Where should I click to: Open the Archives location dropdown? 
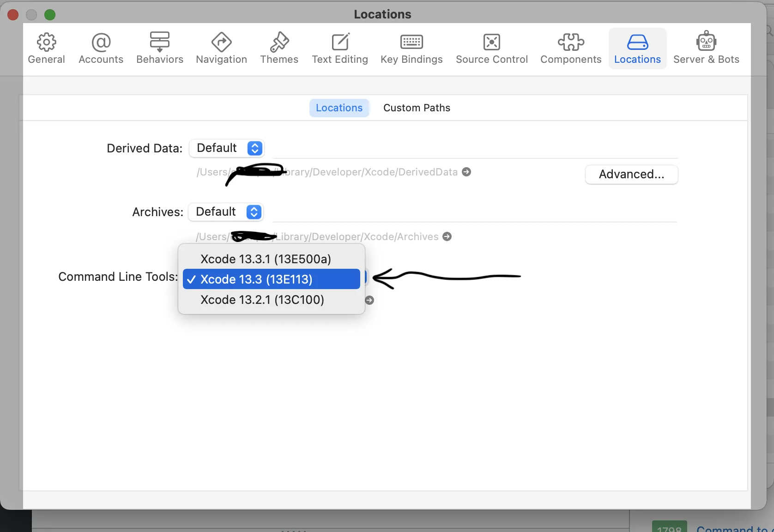pos(226,212)
